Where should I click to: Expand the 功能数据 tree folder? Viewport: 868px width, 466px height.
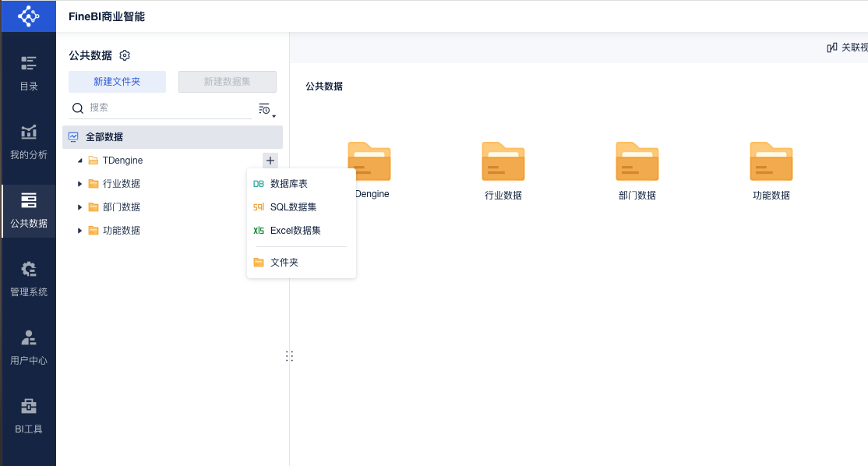79,231
